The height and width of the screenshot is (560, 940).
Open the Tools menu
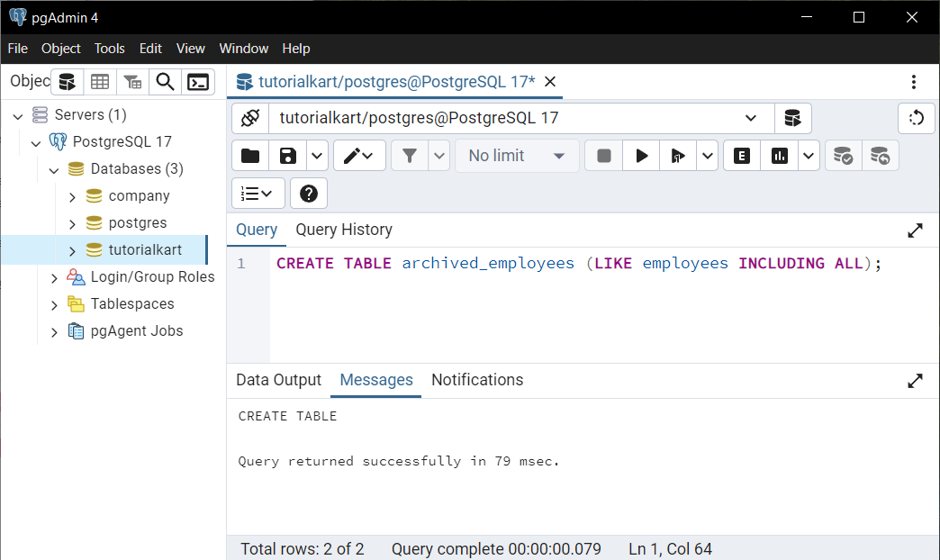click(110, 49)
